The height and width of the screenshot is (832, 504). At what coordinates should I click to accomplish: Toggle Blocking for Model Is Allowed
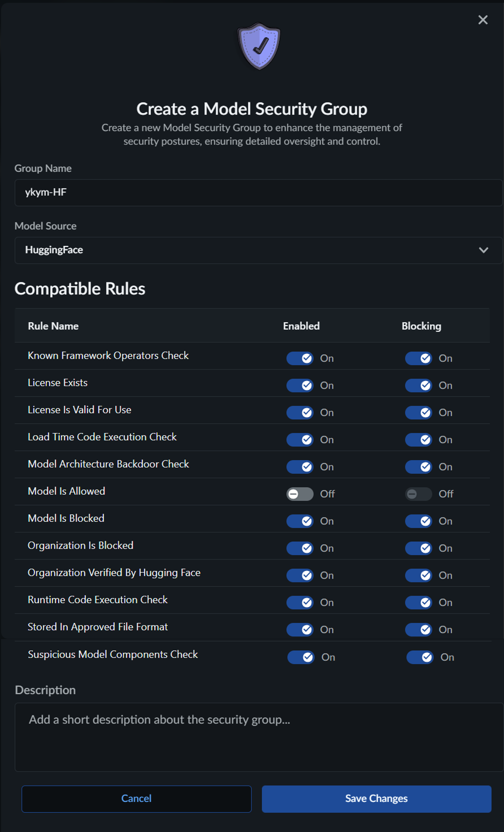tap(418, 494)
